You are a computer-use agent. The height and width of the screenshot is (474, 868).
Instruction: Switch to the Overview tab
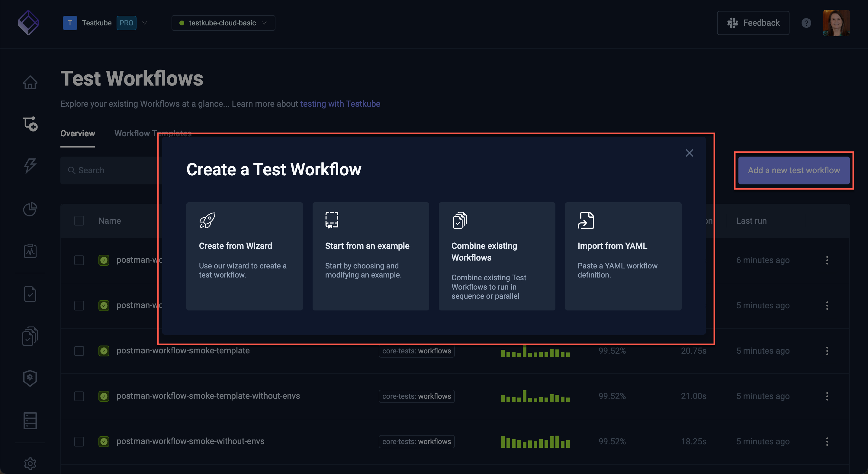pos(78,133)
